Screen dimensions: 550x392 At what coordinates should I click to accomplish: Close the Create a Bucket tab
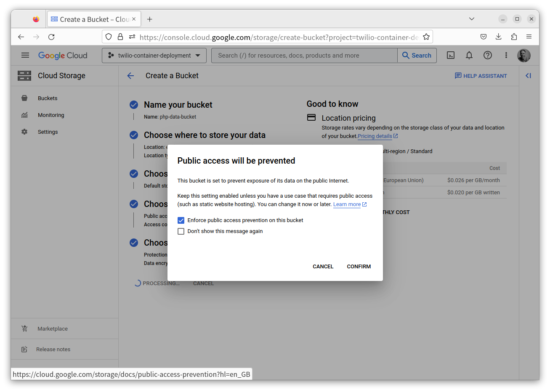[x=134, y=19]
